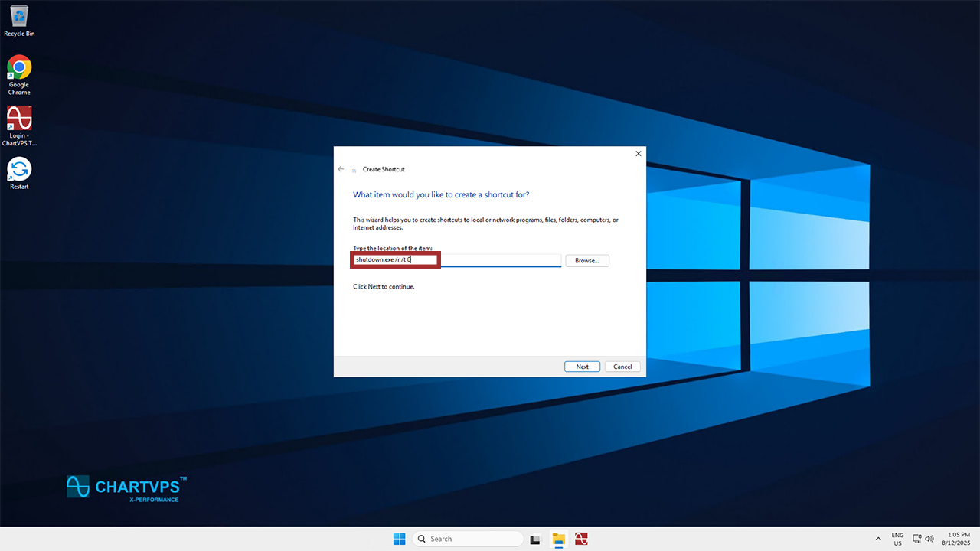Open the taskbar clock and date
The image size is (980, 551).
(x=957, y=539)
